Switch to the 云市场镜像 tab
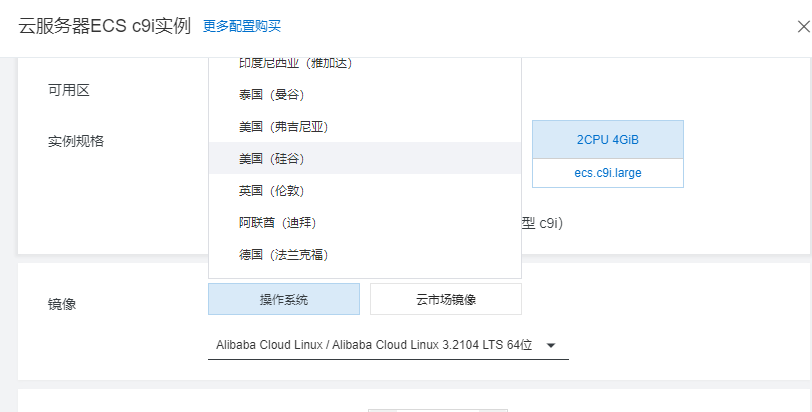This screenshot has height=412, width=812. pyautogui.click(x=446, y=299)
